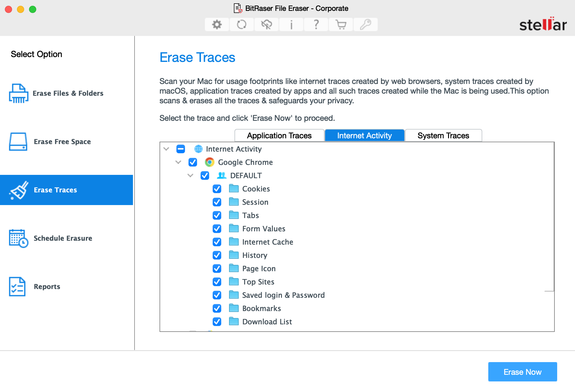Screen dimensions: 575x392
Task: Open Erase Files & Folders option
Action: pos(66,93)
